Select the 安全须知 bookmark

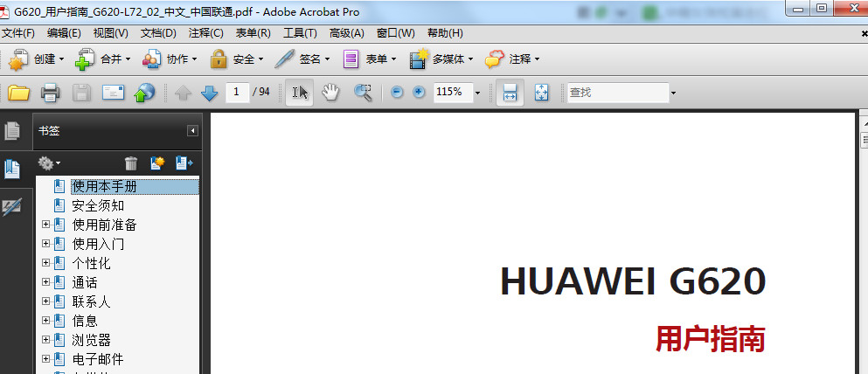click(x=98, y=206)
